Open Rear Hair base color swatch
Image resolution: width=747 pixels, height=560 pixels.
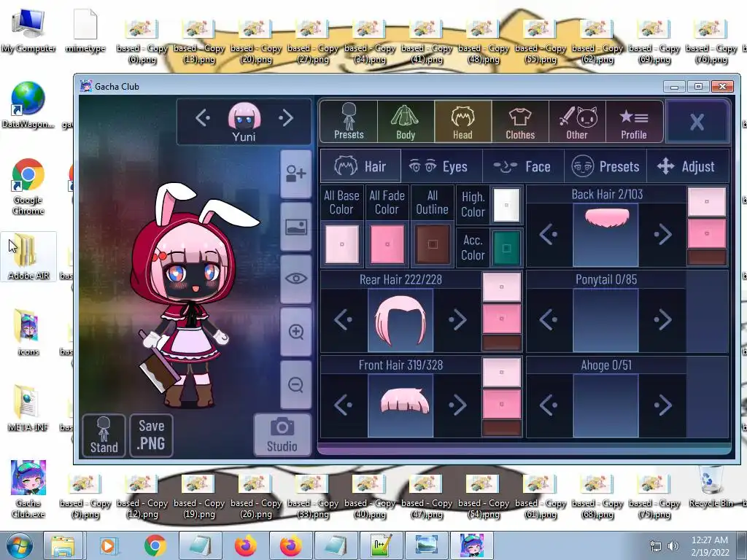point(502,287)
